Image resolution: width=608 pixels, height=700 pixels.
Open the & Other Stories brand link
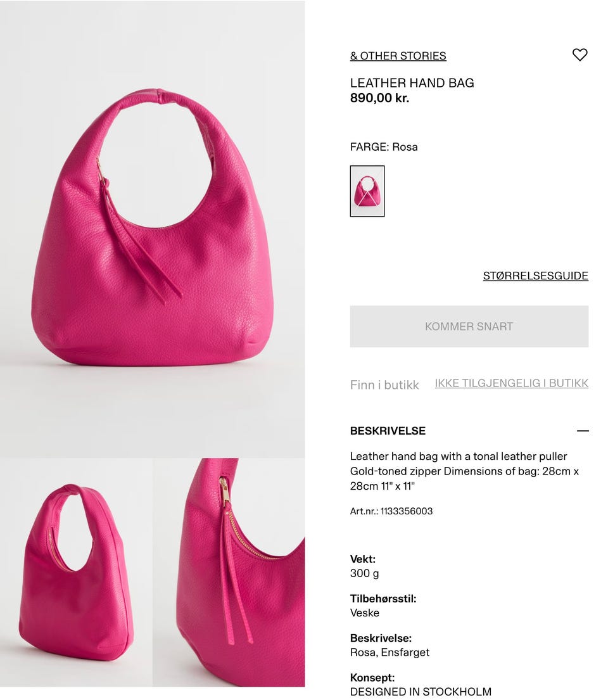point(398,56)
